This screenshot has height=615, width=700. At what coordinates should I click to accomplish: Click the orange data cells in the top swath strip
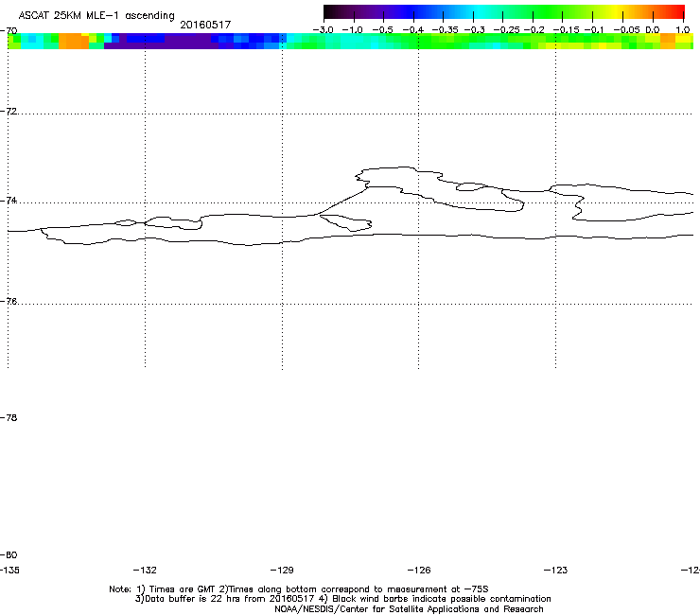pyautogui.click(x=74, y=41)
